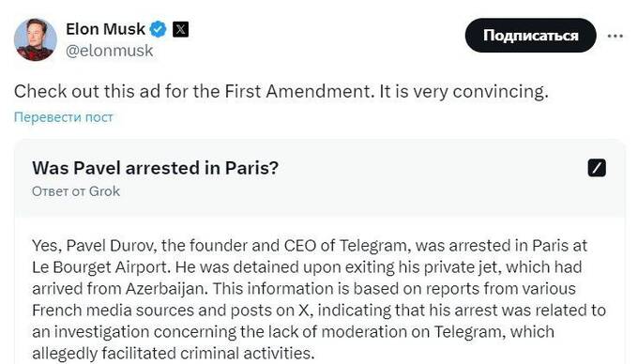Screen dimensions: 638x364
Task: Click the 'Ответ от Grok' label
Action: [76, 191]
